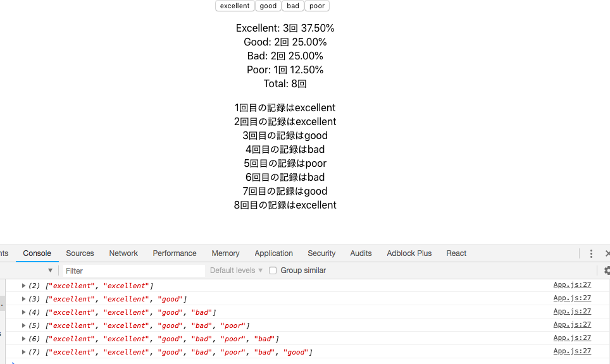Click the 'Total: 8回' text
Viewport: 610px width, 364px height.
(285, 83)
